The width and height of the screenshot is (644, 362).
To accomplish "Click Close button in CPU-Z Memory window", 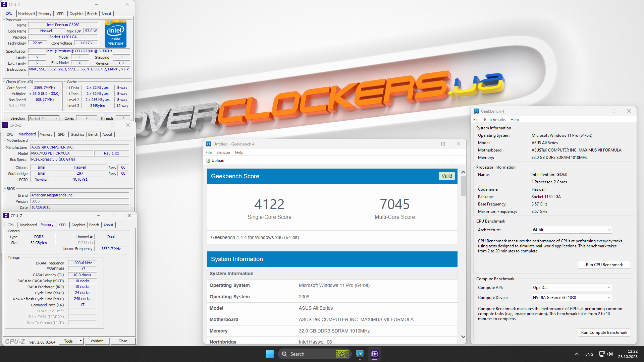I will point(123,341).
